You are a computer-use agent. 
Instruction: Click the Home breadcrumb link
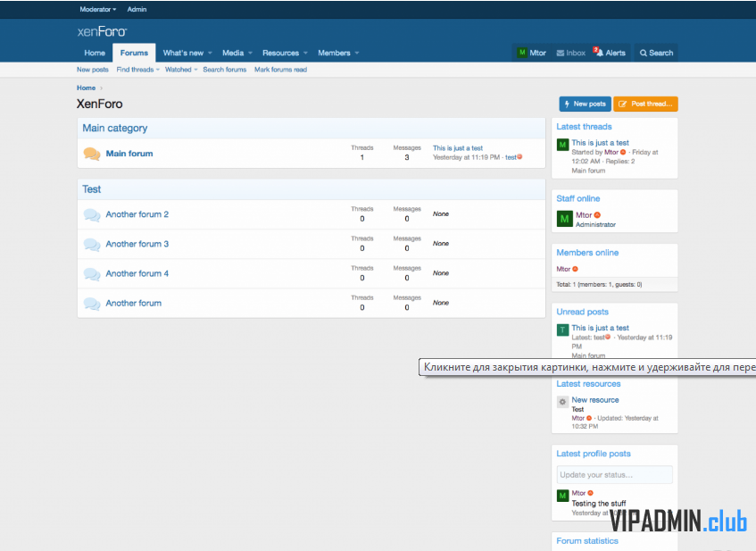86,88
